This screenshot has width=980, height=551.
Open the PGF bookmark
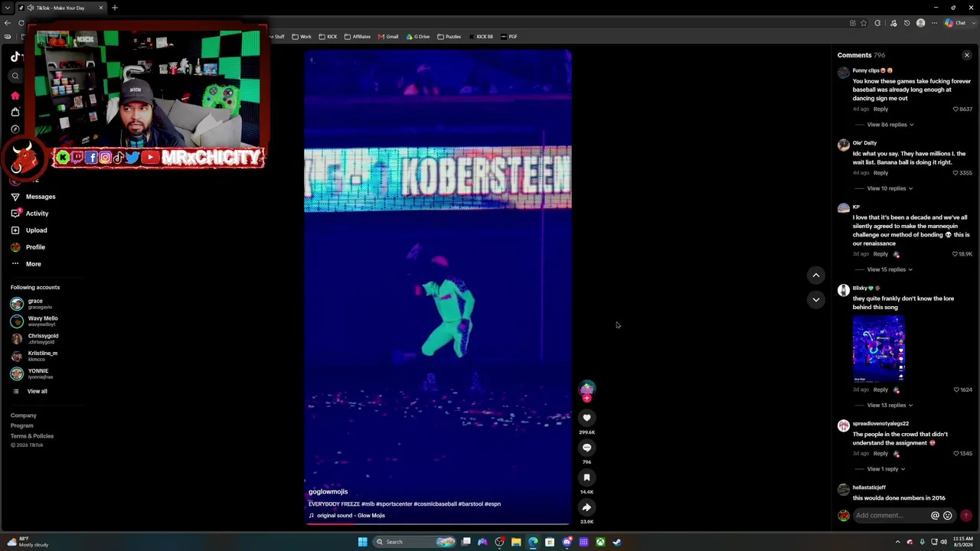(x=509, y=37)
